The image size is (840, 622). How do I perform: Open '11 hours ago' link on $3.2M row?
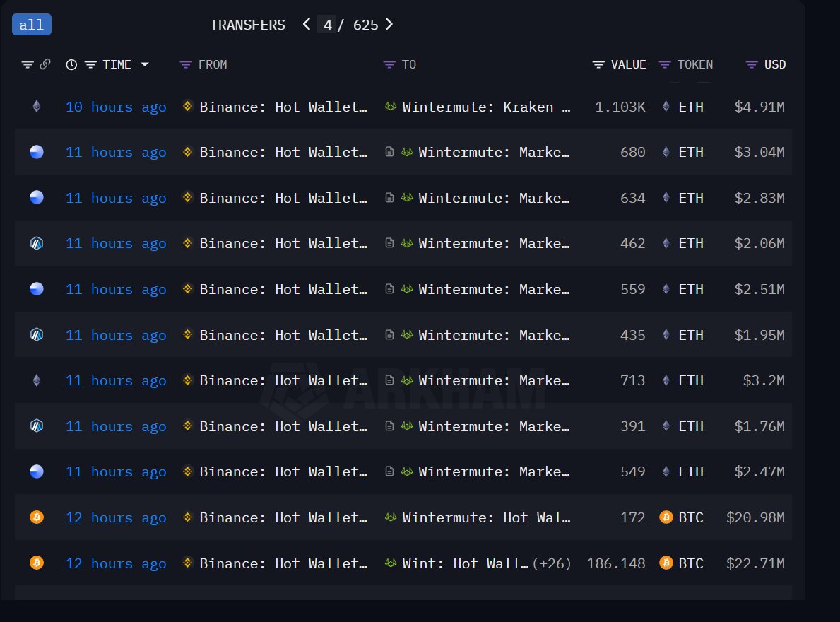[116, 381]
